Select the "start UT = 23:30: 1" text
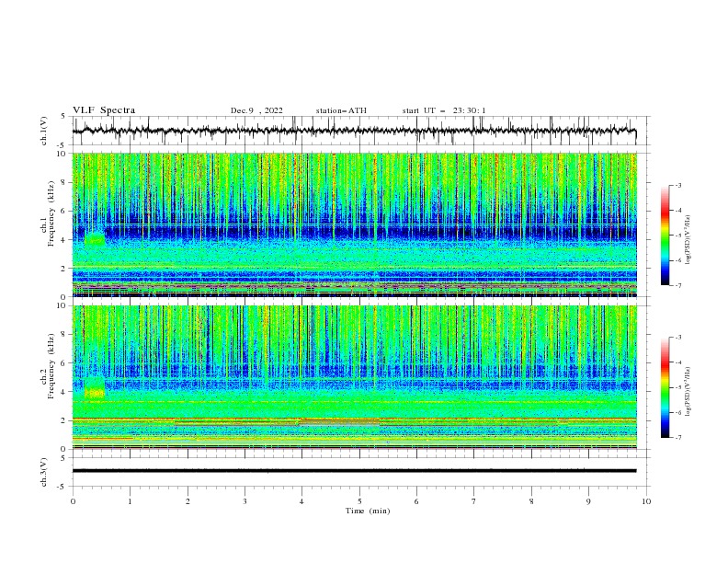The width and height of the screenshot is (728, 563). (444, 110)
